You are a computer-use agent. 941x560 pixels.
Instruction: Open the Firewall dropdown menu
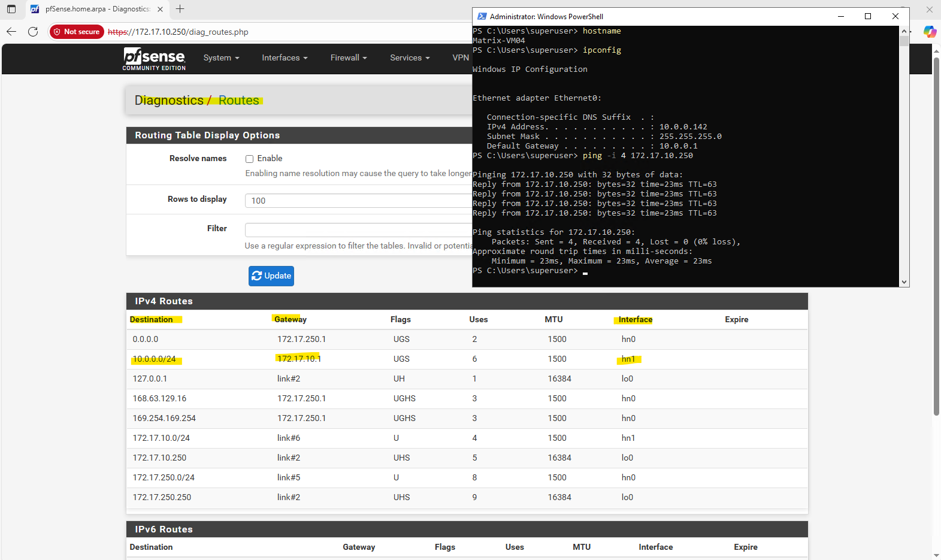348,58
